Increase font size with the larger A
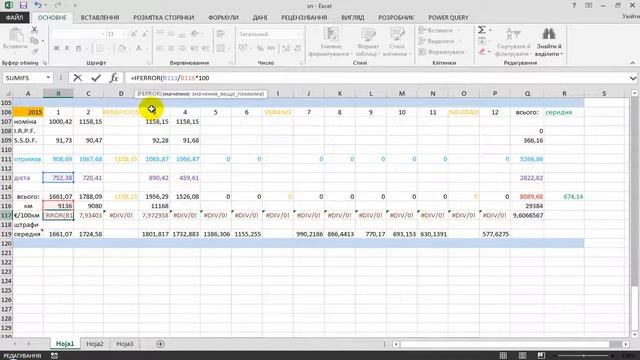This screenshot has height=360, width=640. (x=134, y=34)
